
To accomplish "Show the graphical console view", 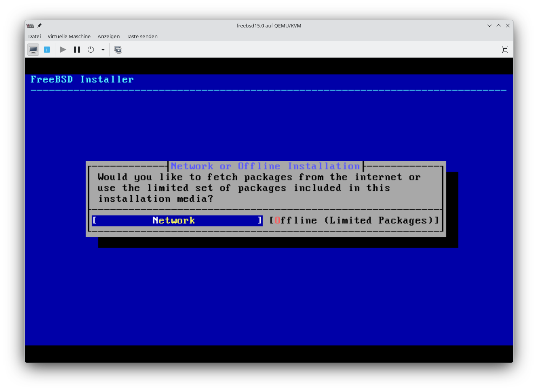I will click(x=33, y=50).
